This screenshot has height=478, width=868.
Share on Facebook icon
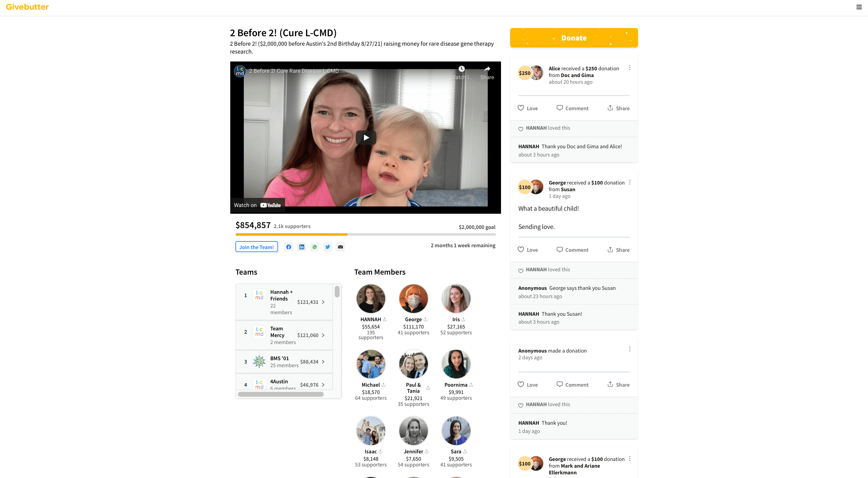[289, 247]
